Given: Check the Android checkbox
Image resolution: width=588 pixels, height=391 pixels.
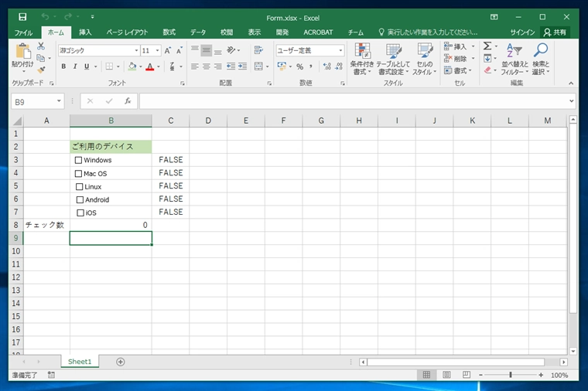Looking at the screenshot, I should (80, 199).
